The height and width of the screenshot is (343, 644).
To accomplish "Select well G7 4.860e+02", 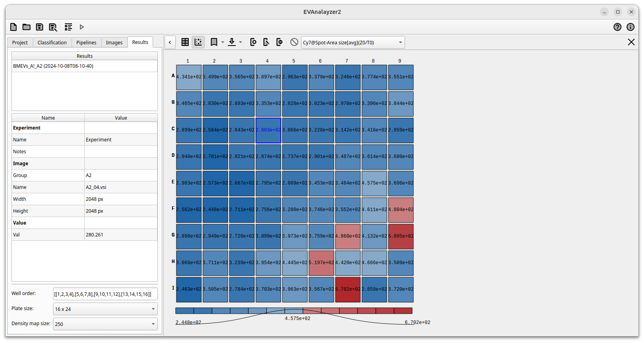I will 348,236.
